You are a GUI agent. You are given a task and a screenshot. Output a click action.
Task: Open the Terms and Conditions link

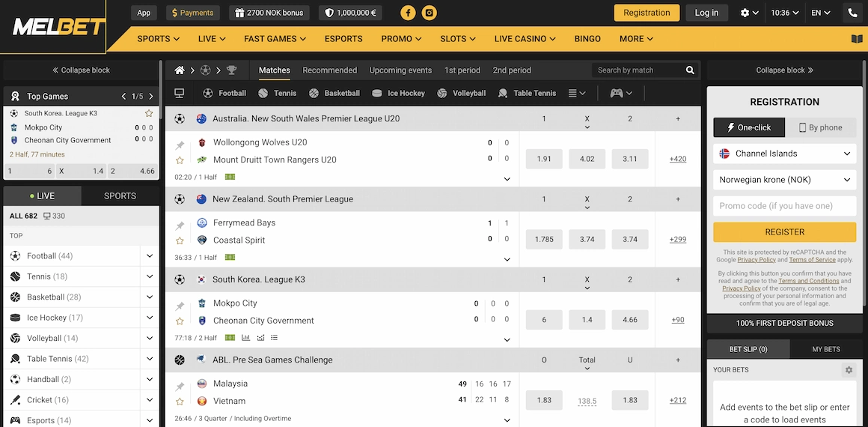tap(810, 281)
